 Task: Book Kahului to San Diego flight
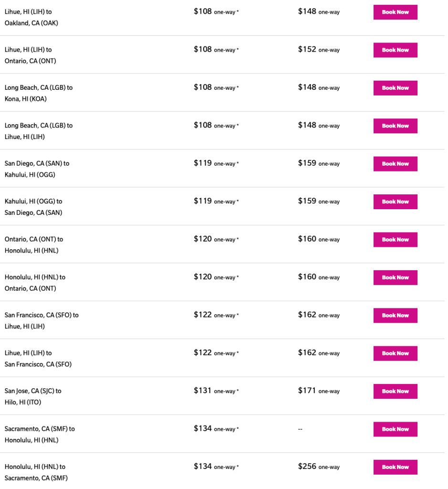tap(395, 202)
